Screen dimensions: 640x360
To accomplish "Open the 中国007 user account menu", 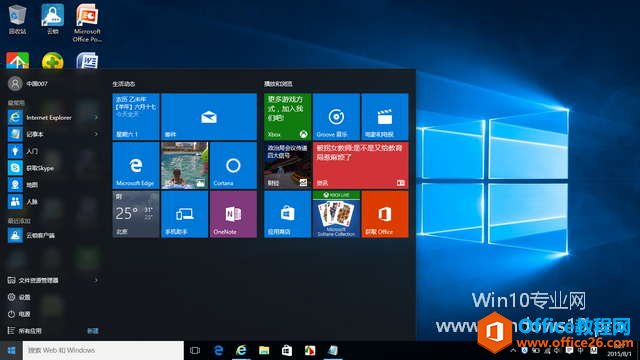I will coord(29,84).
